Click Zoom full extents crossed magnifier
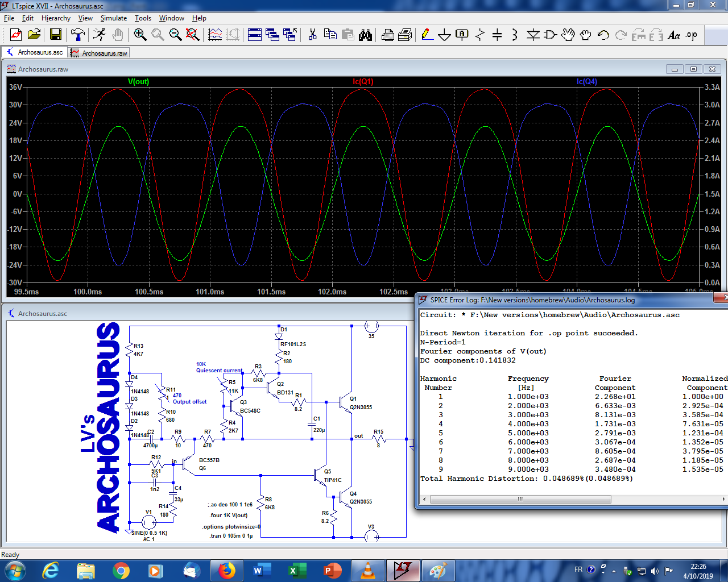Screen dimensions: 728x582 (x=193, y=35)
